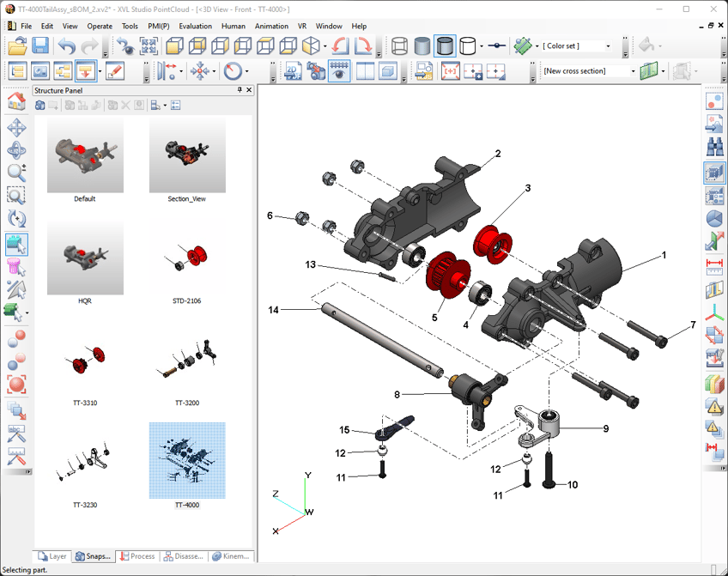This screenshot has height=576, width=728.
Task: Expand the arrow beside the rotate tool
Action: [246, 70]
